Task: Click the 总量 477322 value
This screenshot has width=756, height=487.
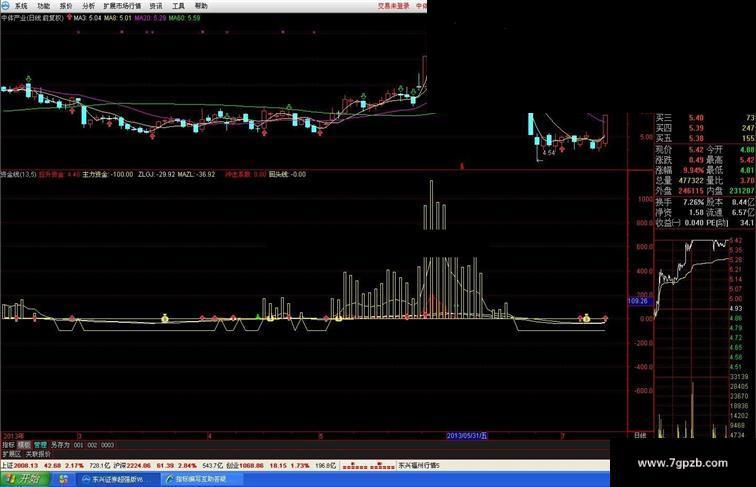Action: pos(691,180)
